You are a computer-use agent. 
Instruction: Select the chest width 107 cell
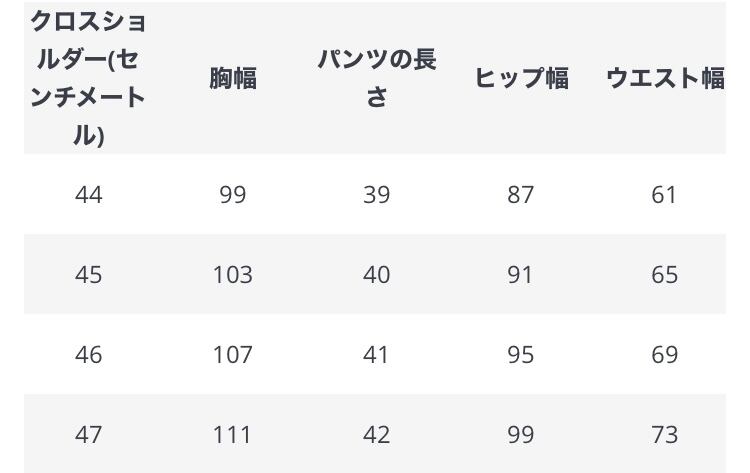233,354
